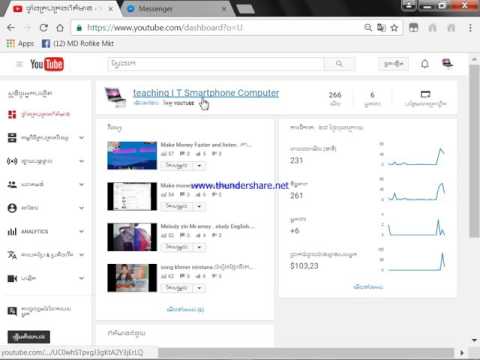Open edit dropdown arrow for Make Money Faster video

tap(199, 165)
